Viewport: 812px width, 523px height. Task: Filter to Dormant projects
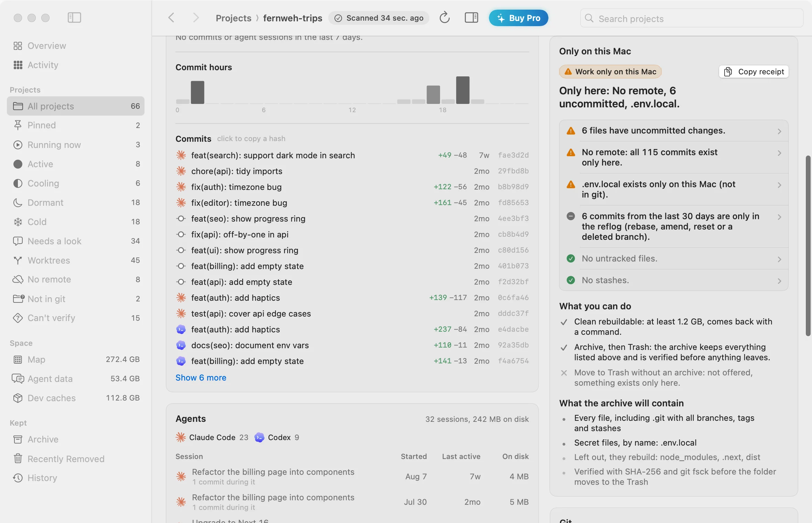point(76,202)
